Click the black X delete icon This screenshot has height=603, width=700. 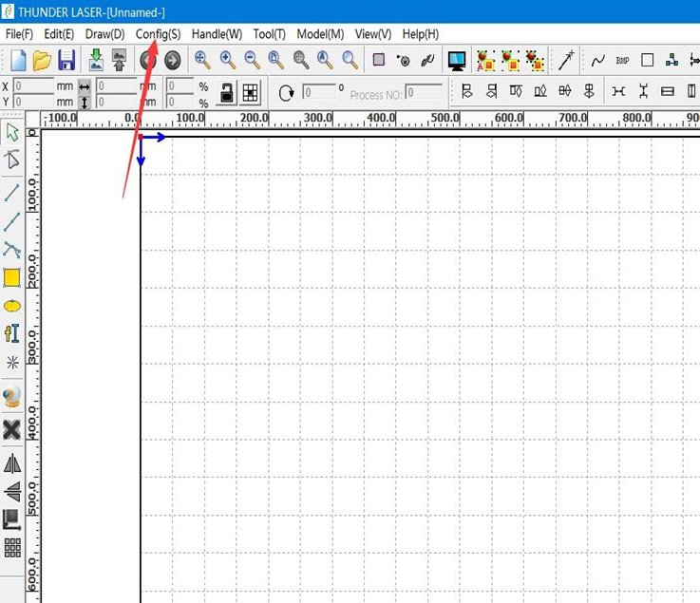[x=11, y=430]
